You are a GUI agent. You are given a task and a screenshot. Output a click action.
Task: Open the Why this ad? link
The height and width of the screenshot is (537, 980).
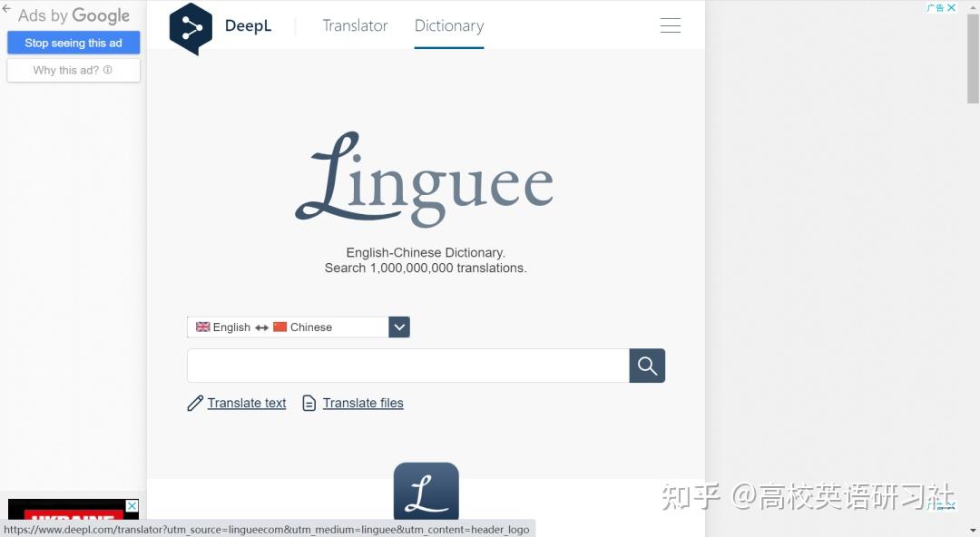pos(73,70)
